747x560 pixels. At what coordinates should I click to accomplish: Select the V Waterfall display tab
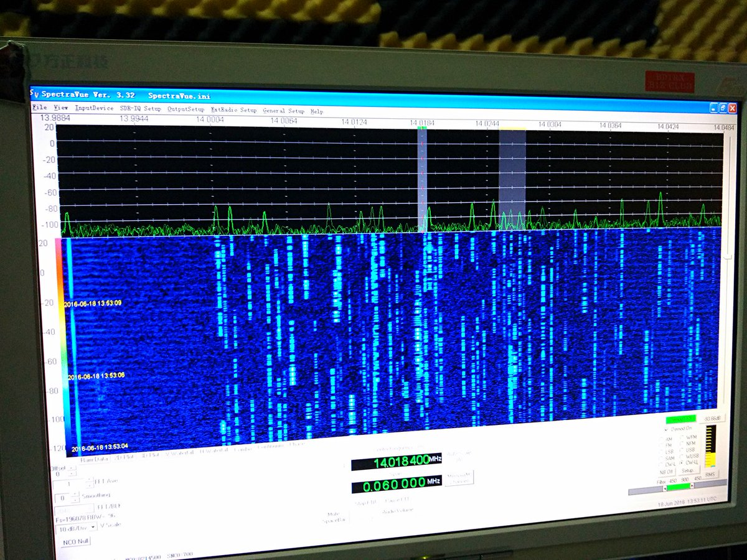click(179, 454)
